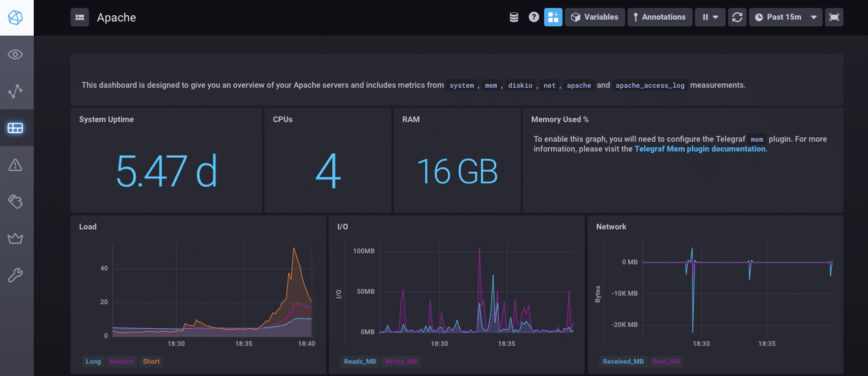Click the help question mark icon
The width and height of the screenshot is (868, 376).
[534, 17]
